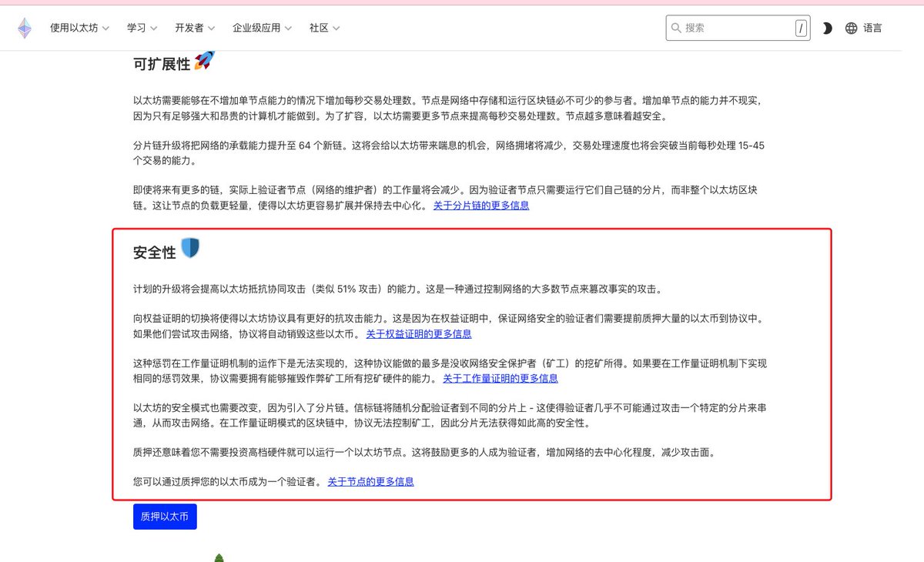Click the rocket emoji beside 可扩展性
Screen dimensions: 924x562
[204, 61]
